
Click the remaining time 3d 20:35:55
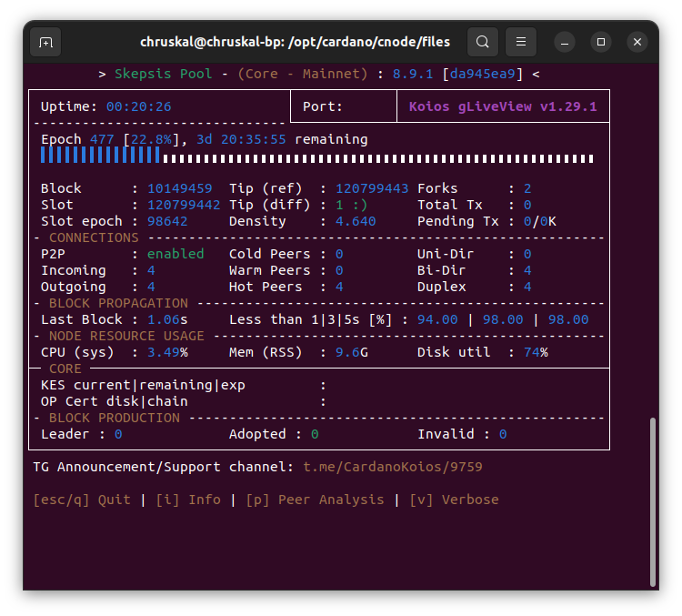pyautogui.click(x=241, y=139)
